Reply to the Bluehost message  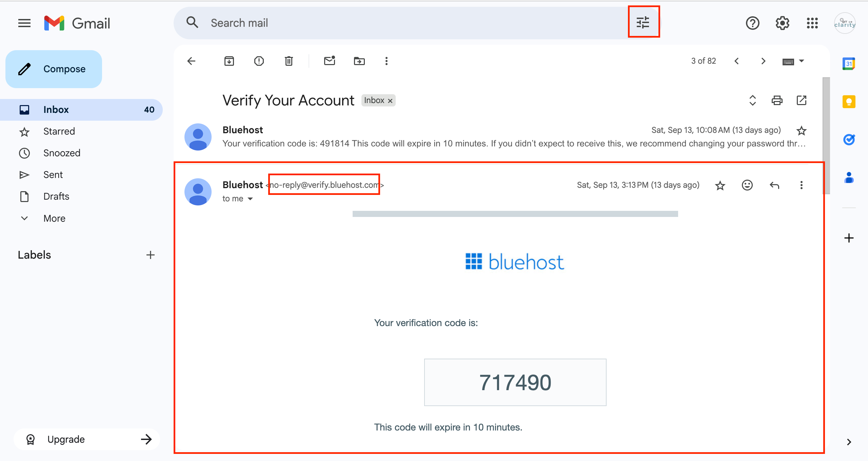tap(774, 185)
